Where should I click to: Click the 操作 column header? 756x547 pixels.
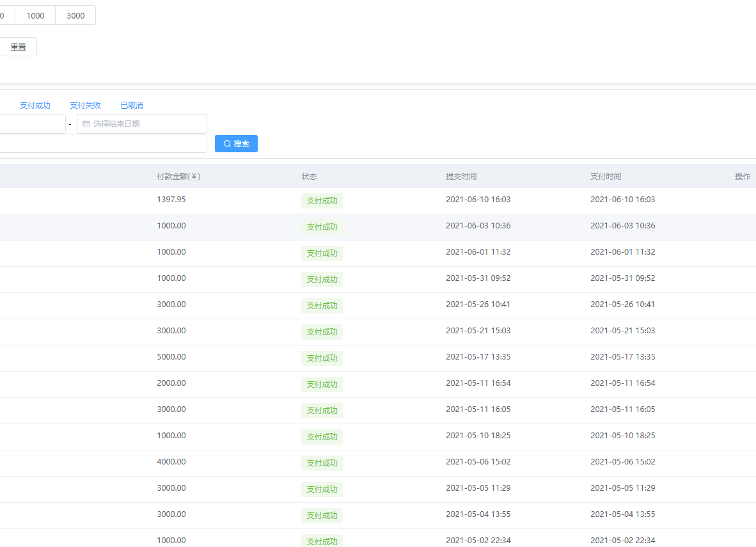(742, 177)
